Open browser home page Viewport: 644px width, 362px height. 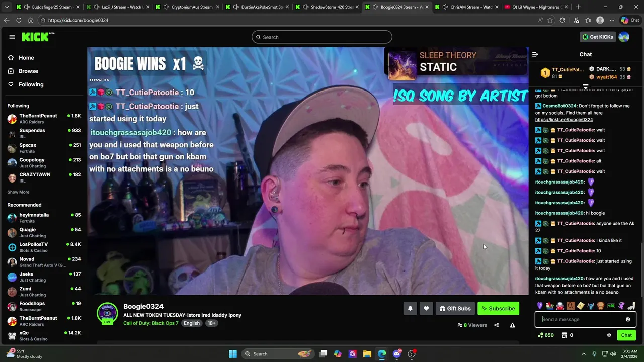pyautogui.click(x=31, y=20)
